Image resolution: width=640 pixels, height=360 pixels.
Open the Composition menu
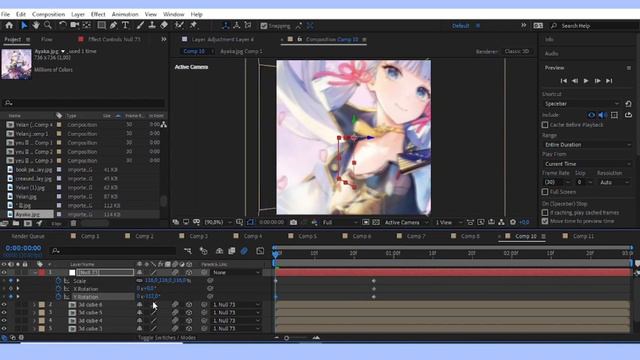(x=48, y=14)
